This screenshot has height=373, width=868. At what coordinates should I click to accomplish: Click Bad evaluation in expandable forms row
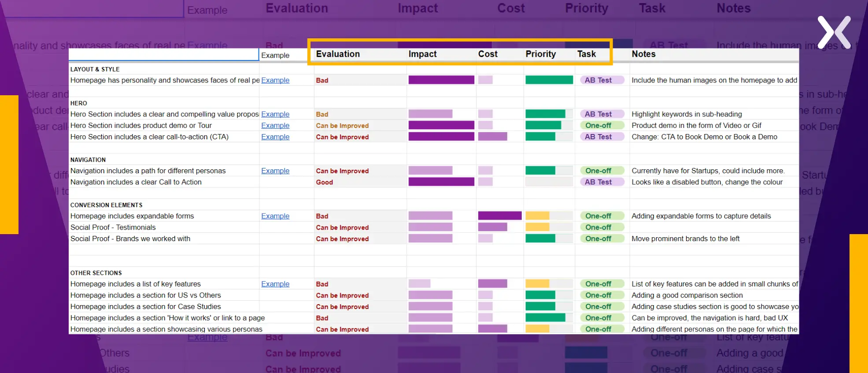(322, 216)
